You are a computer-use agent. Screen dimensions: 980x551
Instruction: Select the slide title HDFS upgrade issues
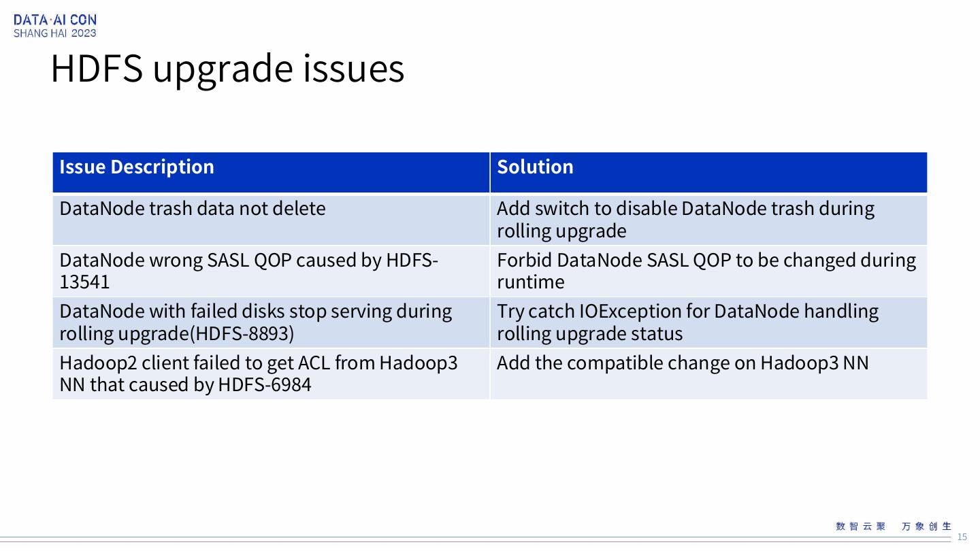(x=227, y=68)
